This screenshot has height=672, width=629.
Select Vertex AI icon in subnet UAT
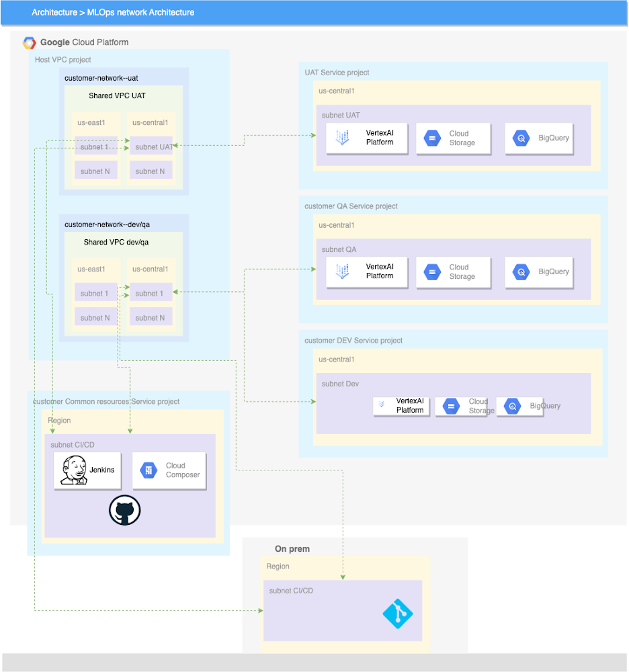click(x=342, y=138)
